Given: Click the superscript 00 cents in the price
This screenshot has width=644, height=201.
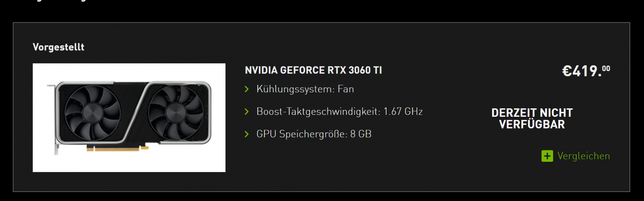Looking at the screenshot, I should tap(606, 68).
